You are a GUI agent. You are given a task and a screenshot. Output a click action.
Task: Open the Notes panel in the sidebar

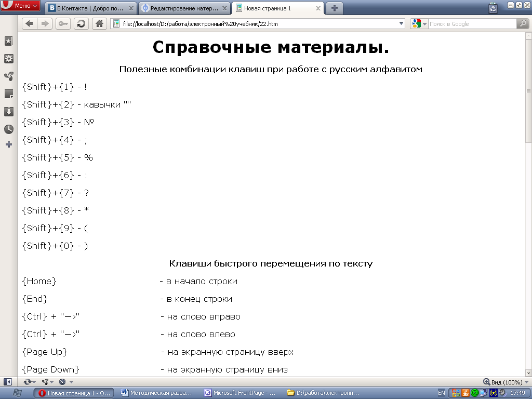(x=8, y=94)
